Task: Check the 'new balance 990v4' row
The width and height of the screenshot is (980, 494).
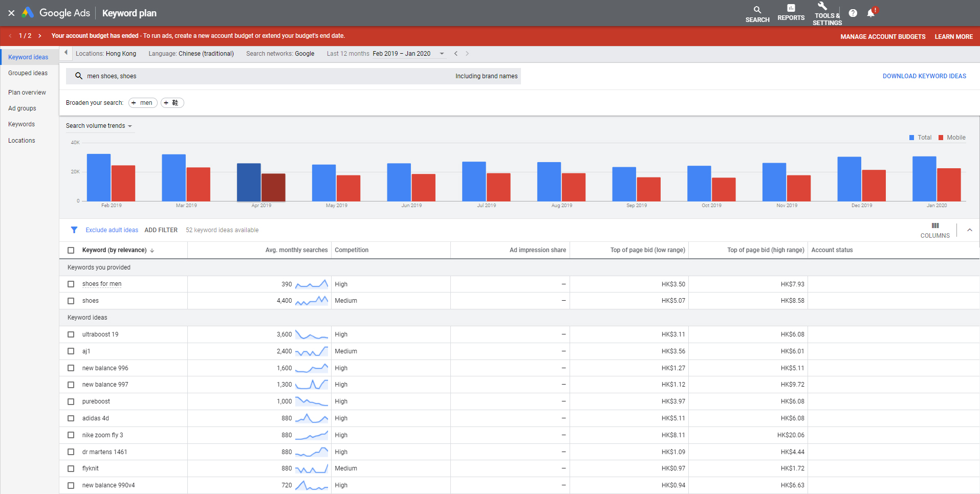Action: [71, 485]
